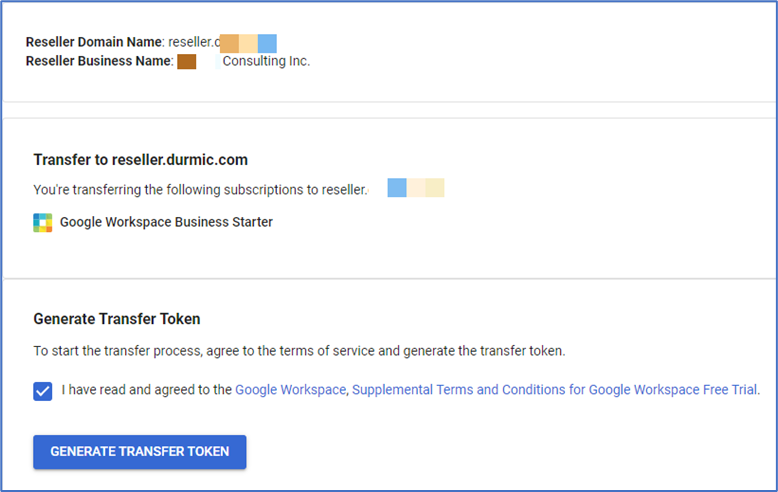778x492 pixels.
Task: Click the "To start the transfer process" instruction text
Action: [299, 351]
